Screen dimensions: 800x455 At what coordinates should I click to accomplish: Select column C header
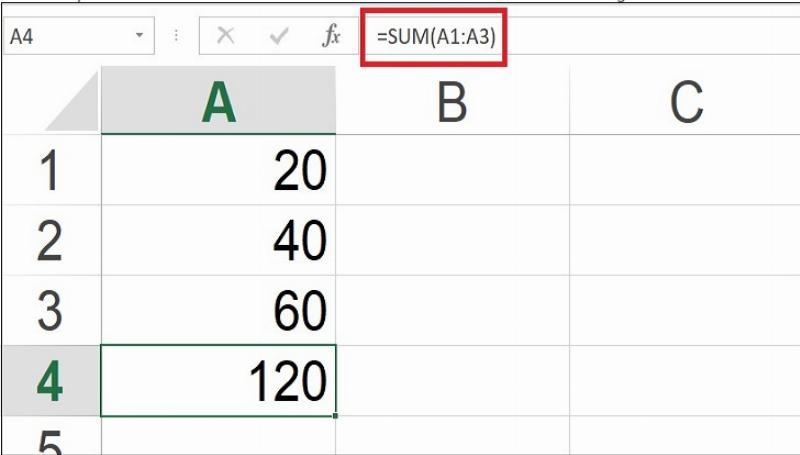(x=685, y=100)
